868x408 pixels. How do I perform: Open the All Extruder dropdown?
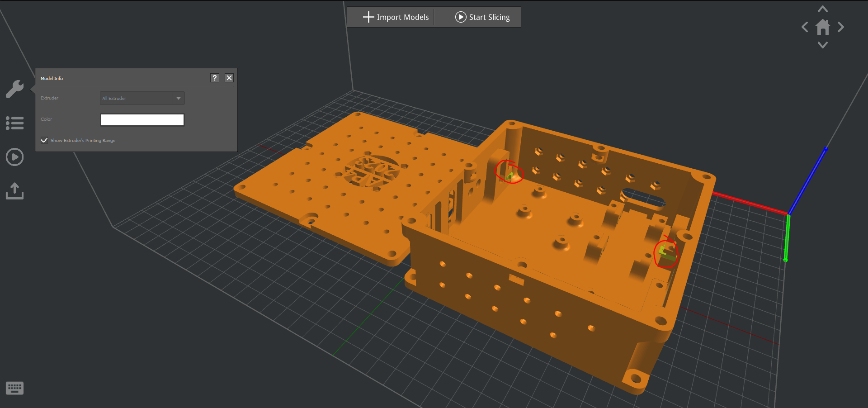pos(142,98)
